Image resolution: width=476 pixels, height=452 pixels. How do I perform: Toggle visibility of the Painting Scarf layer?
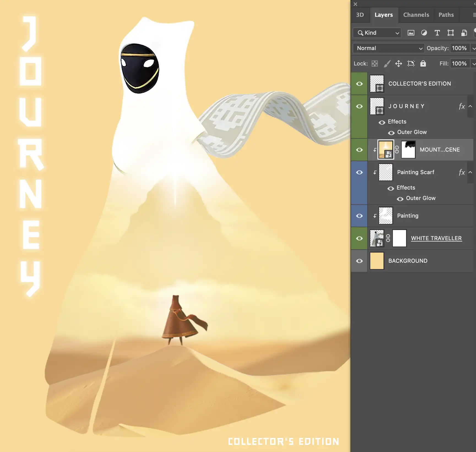click(x=359, y=172)
